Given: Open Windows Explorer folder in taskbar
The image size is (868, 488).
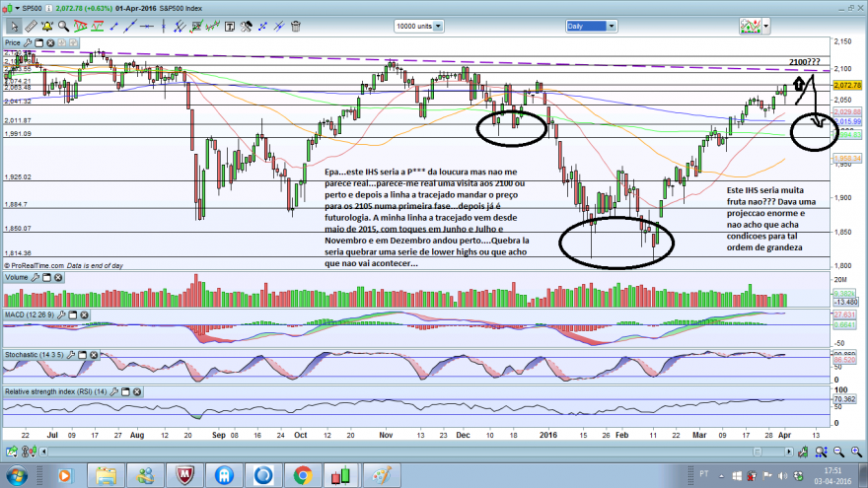Looking at the screenshot, I should (106, 475).
